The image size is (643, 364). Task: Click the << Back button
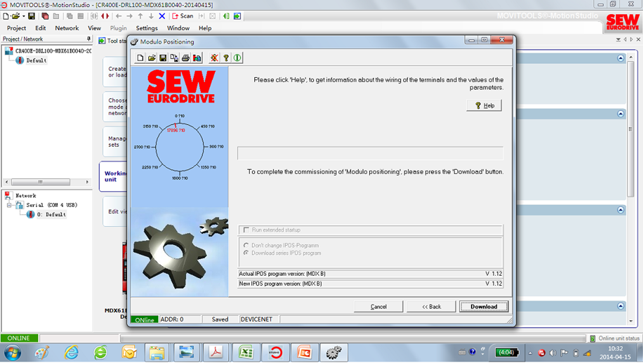pos(431,307)
